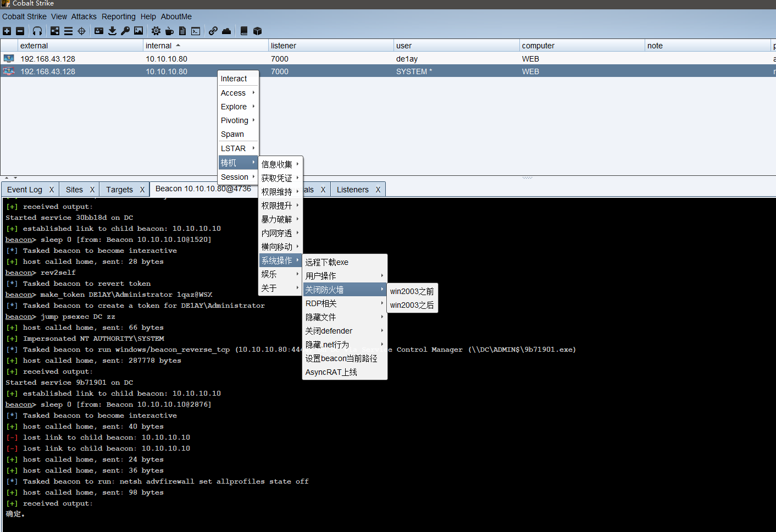The height and width of the screenshot is (532, 776).
Task: Click the chain link host file icon
Action: coord(213,31)
